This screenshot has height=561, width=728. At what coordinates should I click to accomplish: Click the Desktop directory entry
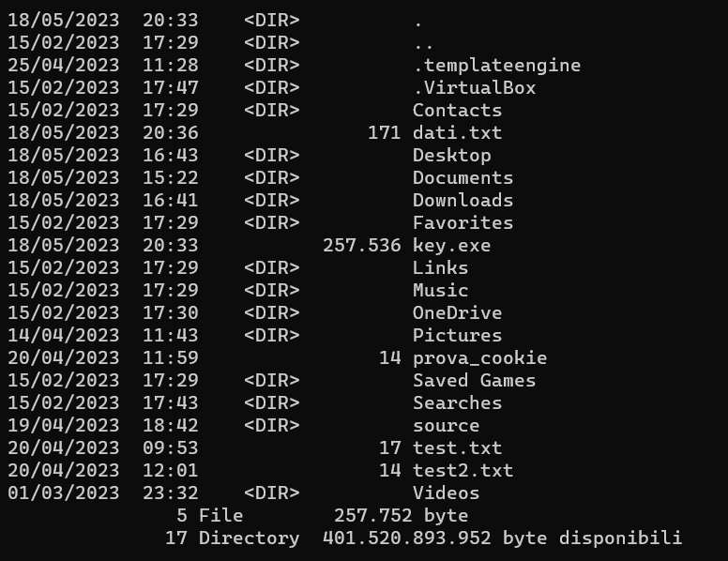pyautogui.click(x=452, y=156)
